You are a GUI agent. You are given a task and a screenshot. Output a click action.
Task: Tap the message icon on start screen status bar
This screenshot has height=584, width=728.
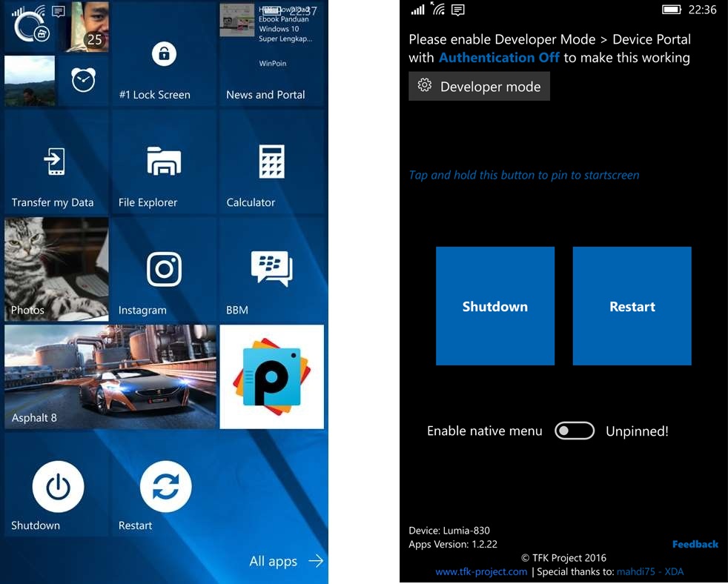pos(59,11)
